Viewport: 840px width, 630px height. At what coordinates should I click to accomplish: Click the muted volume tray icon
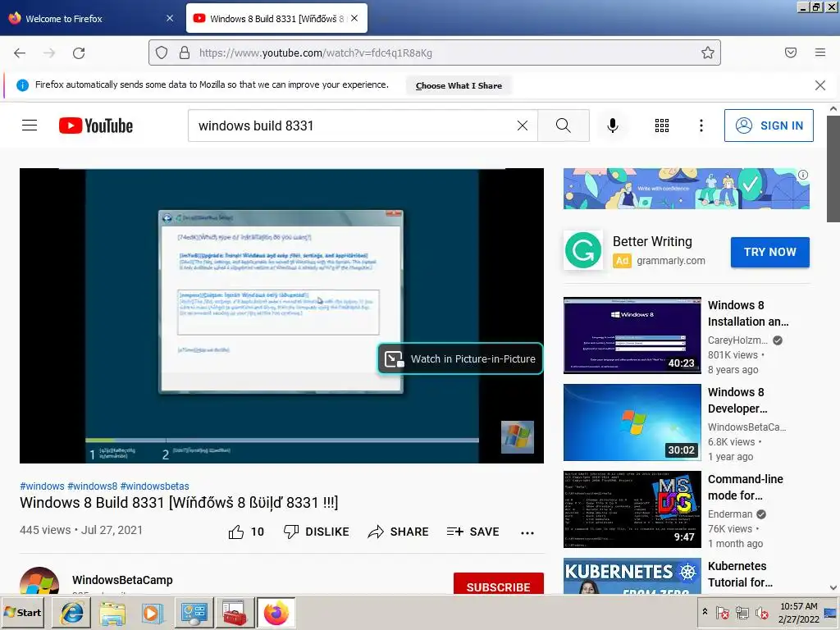761,612
